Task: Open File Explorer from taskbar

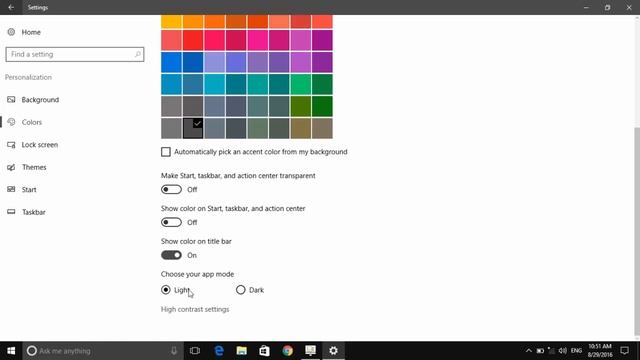Action: [242, 351]
